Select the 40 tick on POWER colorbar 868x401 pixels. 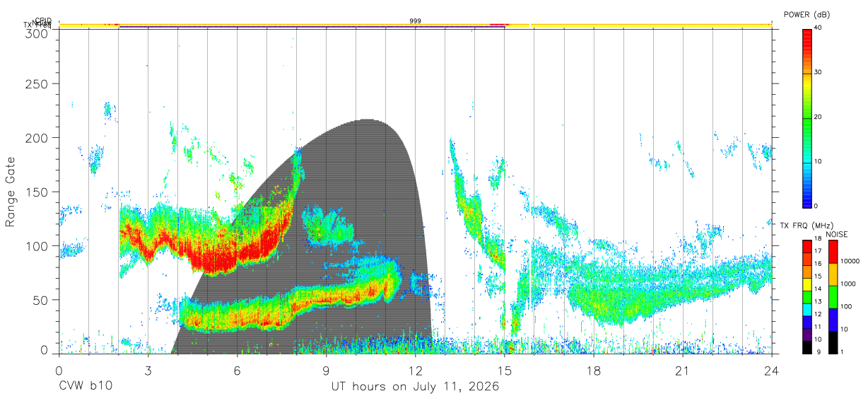point(819,28)
